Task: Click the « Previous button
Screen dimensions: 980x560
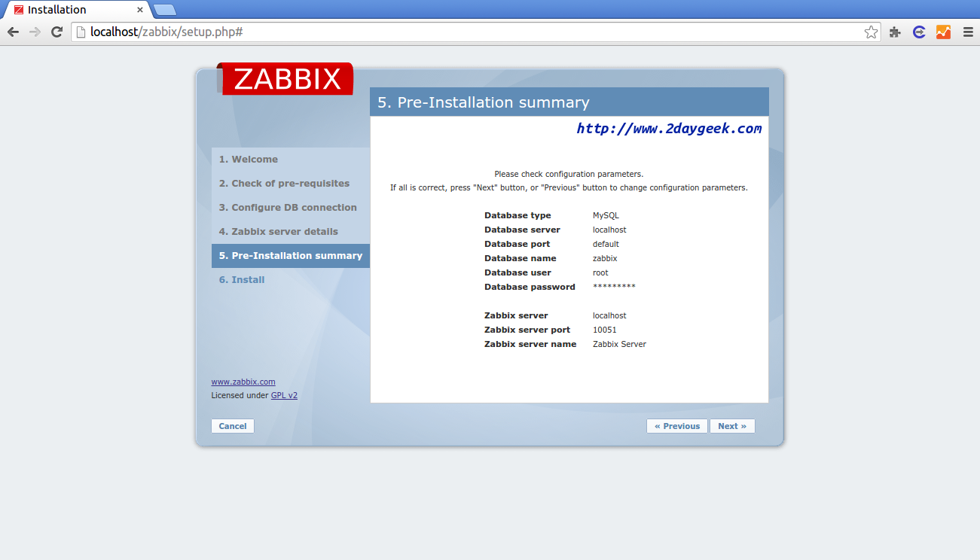Action: tap(677, 426)
